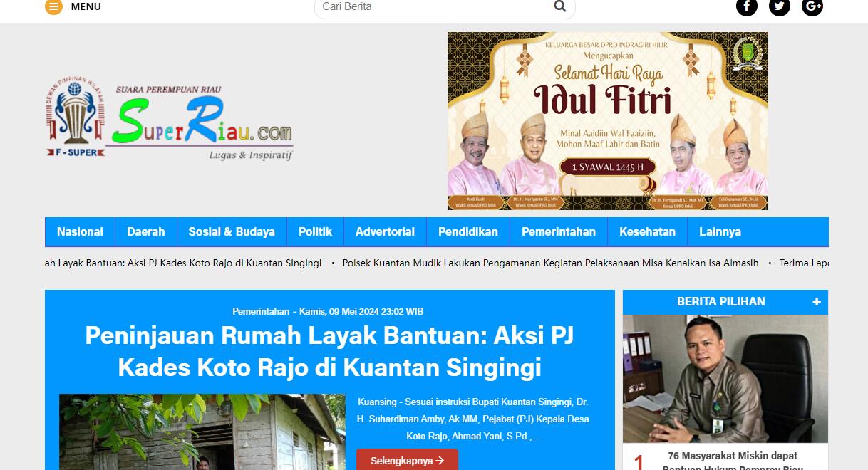868x470 pixels.
Task: Click the Idul Fitri banner advertisement
Action: [x=608, y=121]
